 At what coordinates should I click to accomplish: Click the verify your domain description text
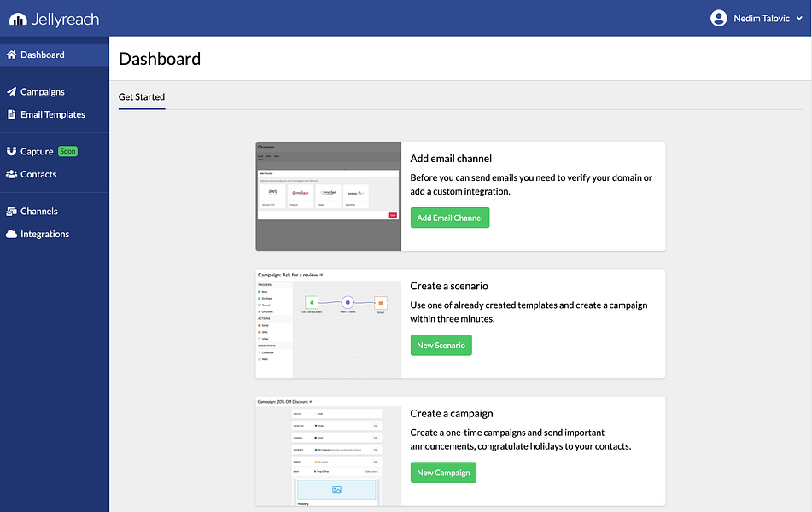coord(531,184)
